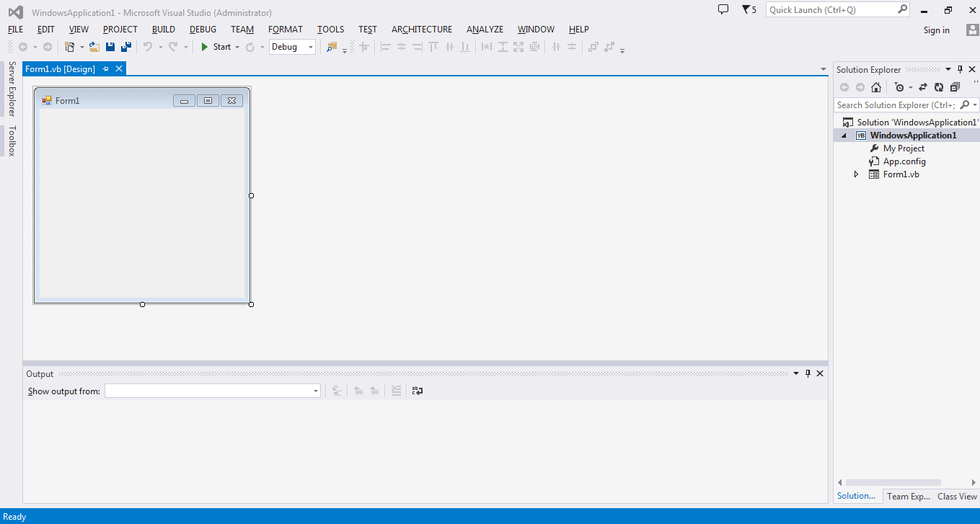980x524 pixels.
Task: Click the Align Lefts layout icon
Action: (x=386, y=47)
